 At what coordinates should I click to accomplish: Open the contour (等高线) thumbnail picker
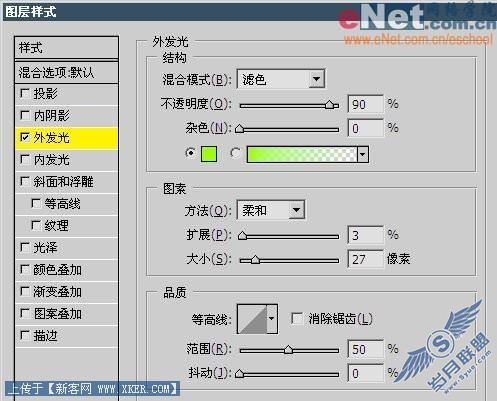(252, 319)
